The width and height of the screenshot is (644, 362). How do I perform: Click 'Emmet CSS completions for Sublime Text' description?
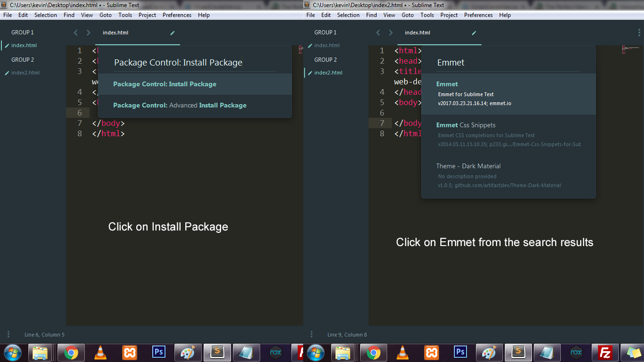click(486, 135)
